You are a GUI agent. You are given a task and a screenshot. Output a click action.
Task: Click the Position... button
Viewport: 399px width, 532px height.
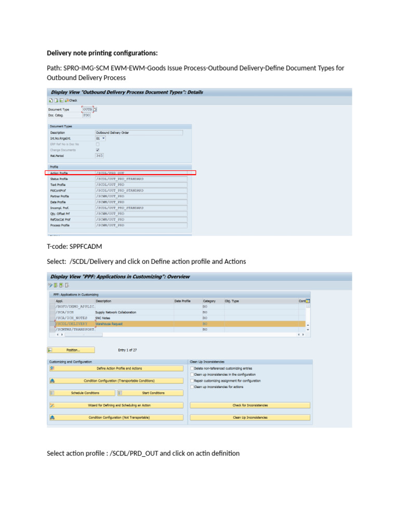pyautogui.click(x=71, y=350)
